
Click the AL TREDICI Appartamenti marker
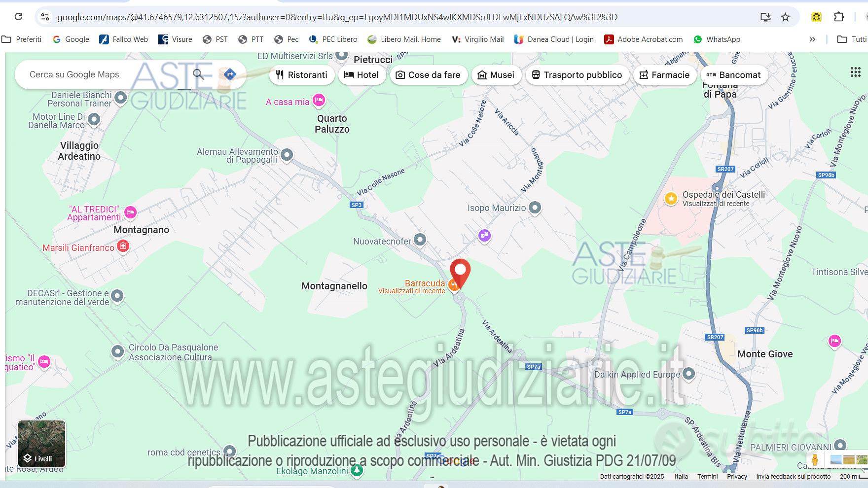point(130,212)
